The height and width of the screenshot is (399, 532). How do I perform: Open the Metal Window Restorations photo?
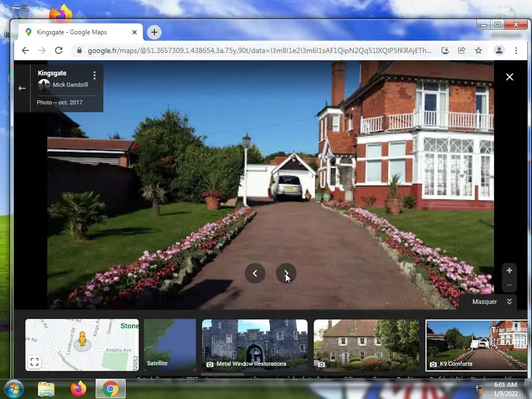click(x=255, y=345)
